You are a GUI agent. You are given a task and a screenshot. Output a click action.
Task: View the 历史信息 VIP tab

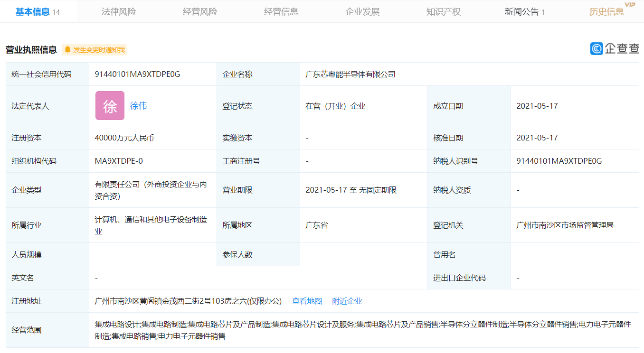(x=612, y=11)
